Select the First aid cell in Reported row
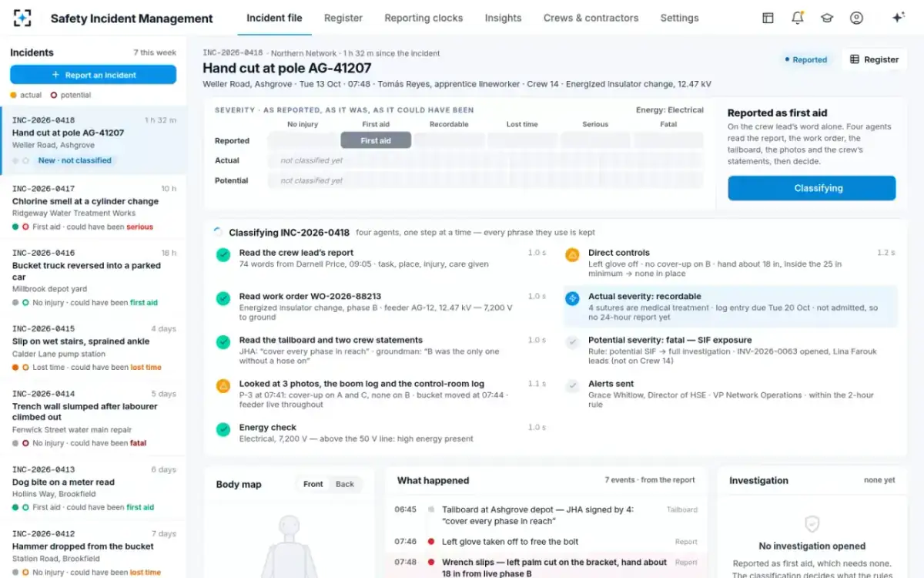 pos(376,140)
